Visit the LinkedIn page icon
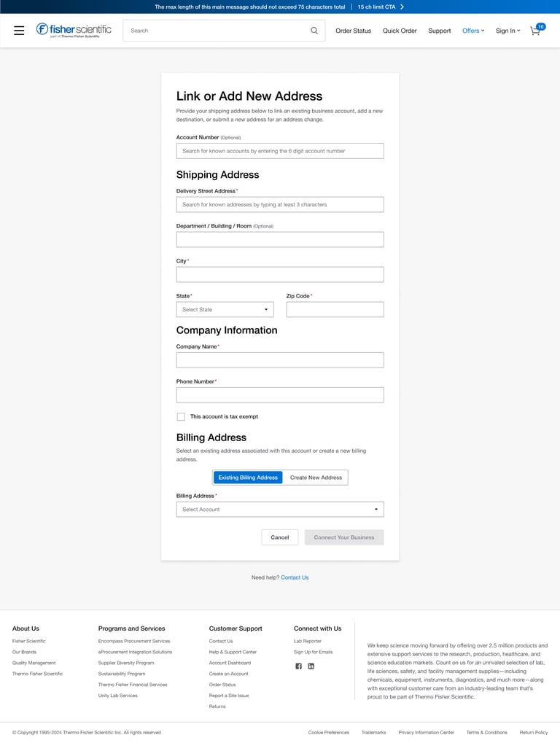This screenshot has width=560, height=743. 311,666
